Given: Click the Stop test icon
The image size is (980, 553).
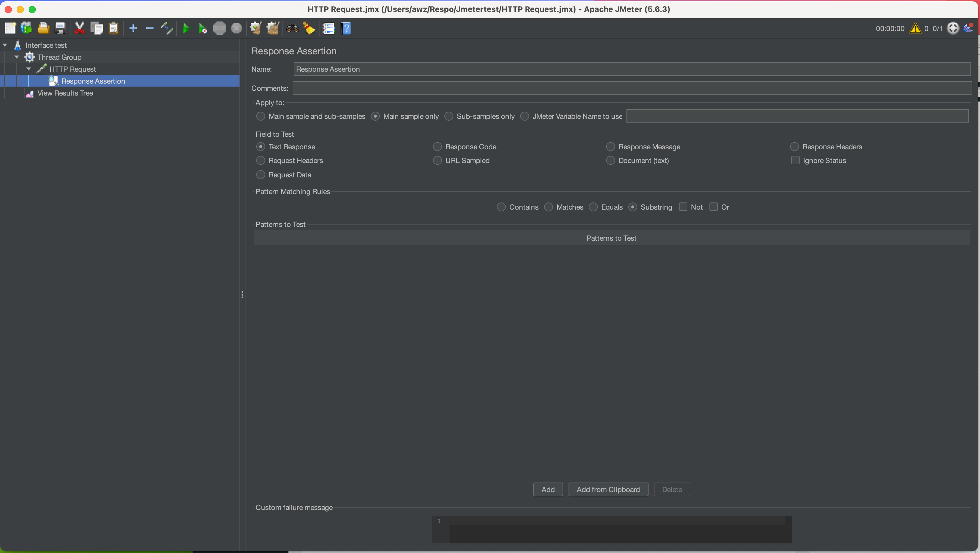Looking at the screenshot, I should [219, 28].
